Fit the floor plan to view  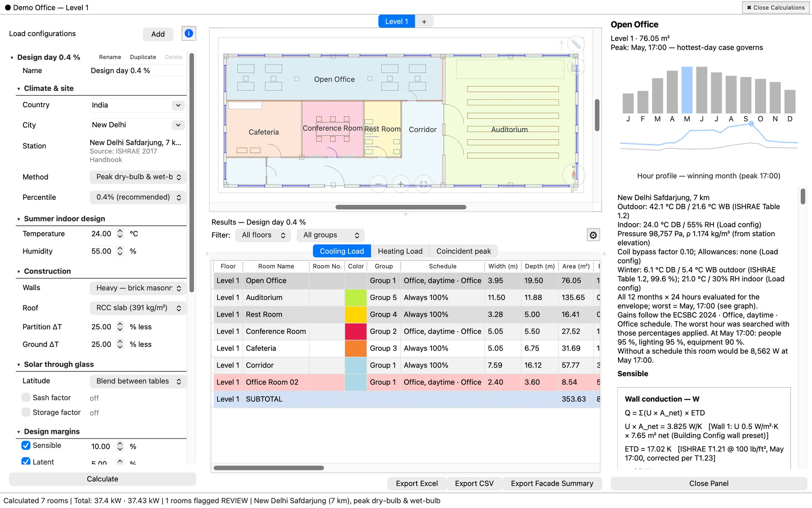424,184
